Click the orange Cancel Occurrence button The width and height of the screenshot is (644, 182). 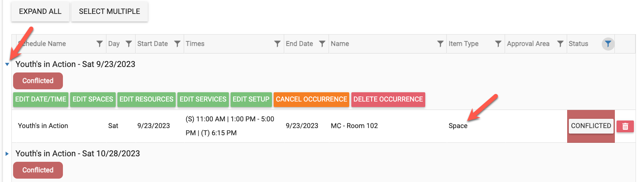pos(311,99)
